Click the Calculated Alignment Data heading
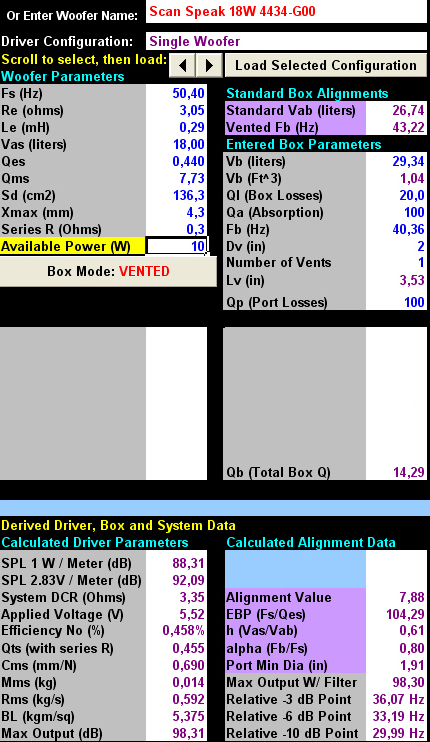The image size is (430, 742). coord(311,542)
